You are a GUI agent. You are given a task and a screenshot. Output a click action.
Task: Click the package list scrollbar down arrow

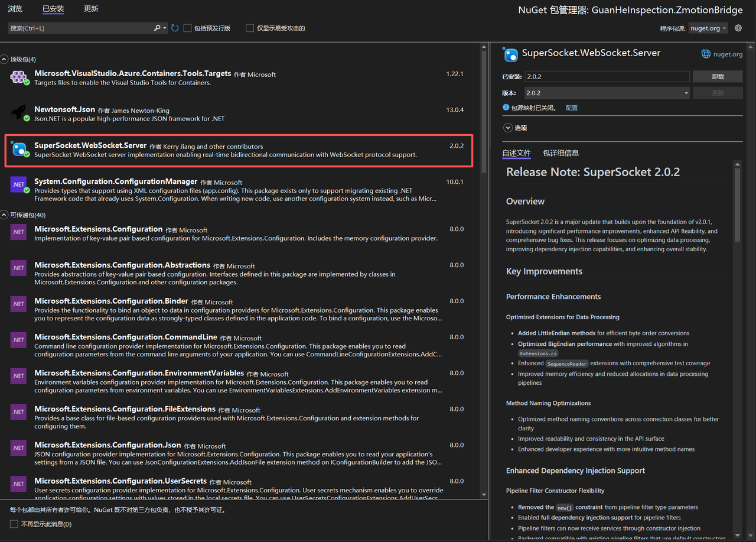point(484,494)
